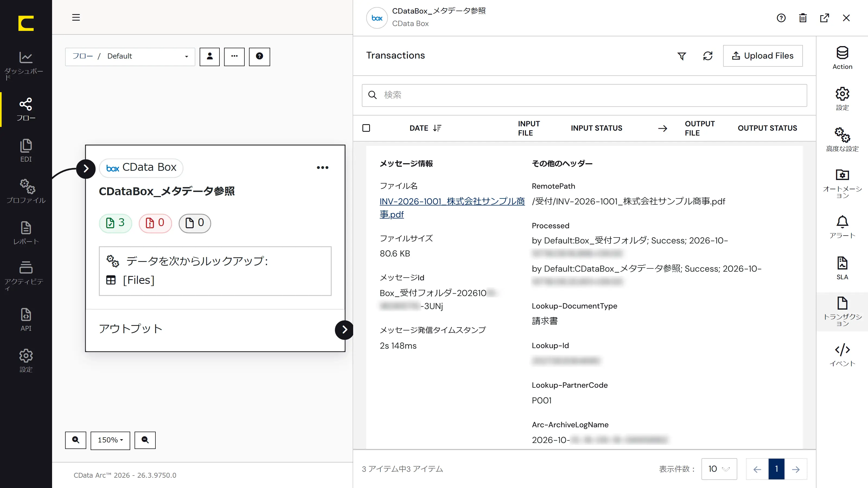
Task: Open connector in new window icon
Action: (825, 18)
